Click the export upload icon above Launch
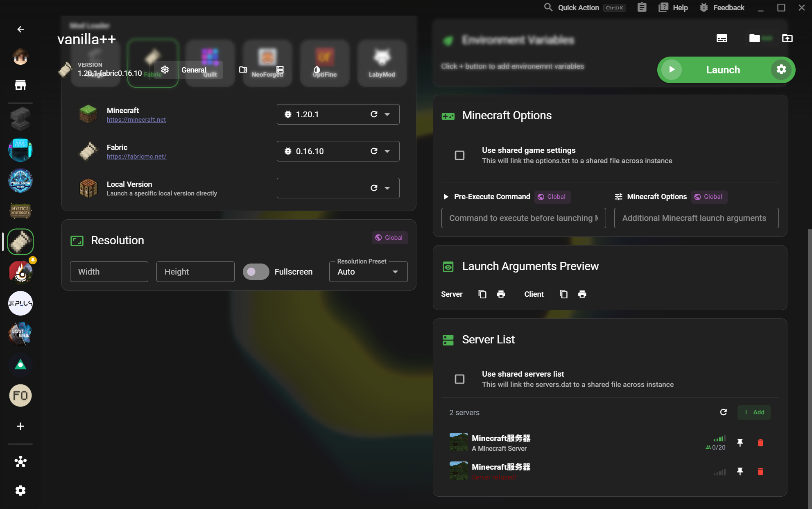The image size is (812, 509). [787, 38]
